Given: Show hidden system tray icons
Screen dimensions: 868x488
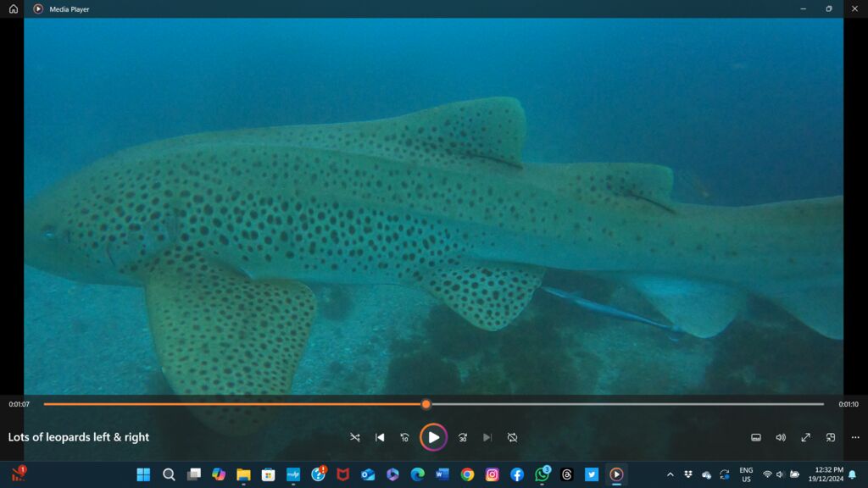Looking at the screenshot, I should (x=670, y=474).
